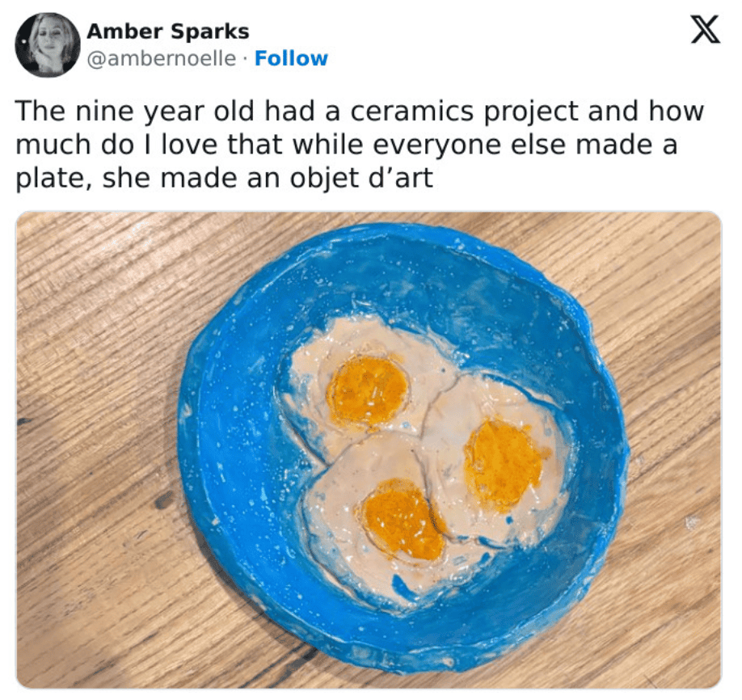
Task: Open the @ambernoelle handle link
Action: click(162, 59)
